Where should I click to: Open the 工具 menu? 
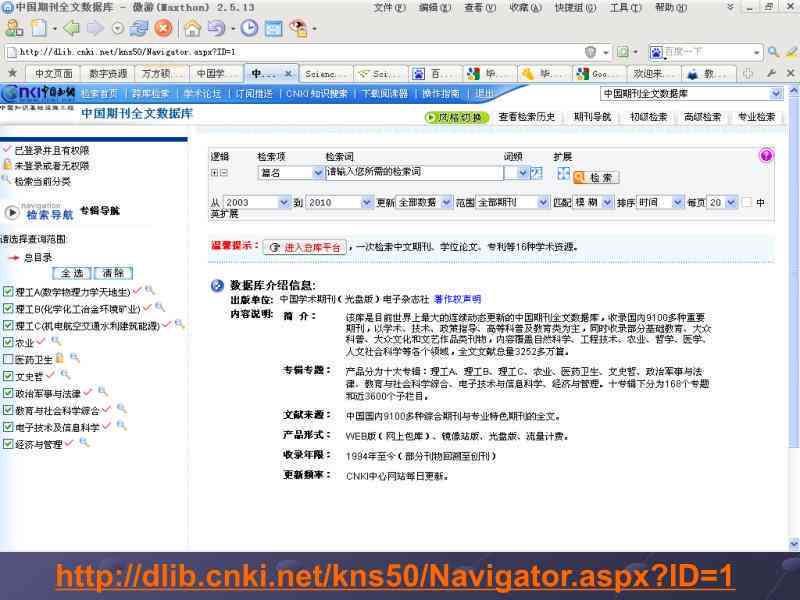click(x=626, y=8)
